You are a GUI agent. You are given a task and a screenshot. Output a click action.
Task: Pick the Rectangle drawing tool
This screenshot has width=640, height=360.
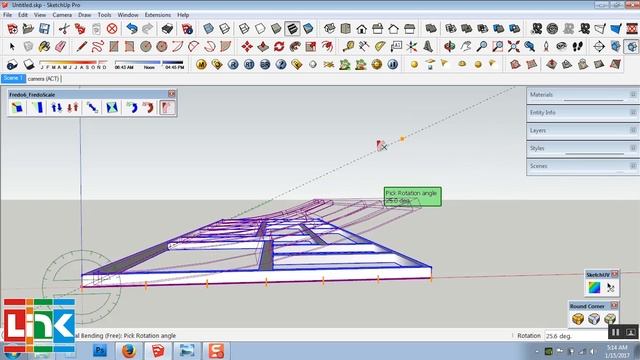pos(113,47)
